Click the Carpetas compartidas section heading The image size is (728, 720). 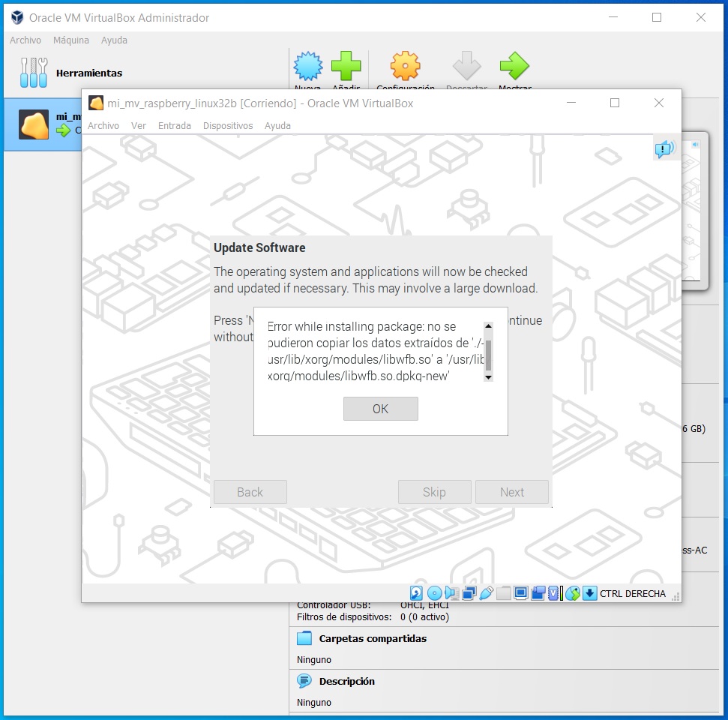(373, 638)
